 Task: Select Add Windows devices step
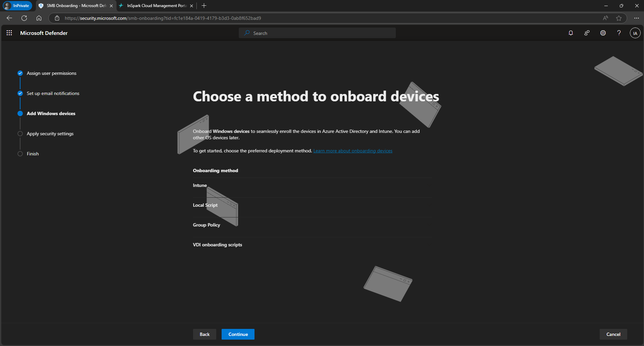[51, 113]
